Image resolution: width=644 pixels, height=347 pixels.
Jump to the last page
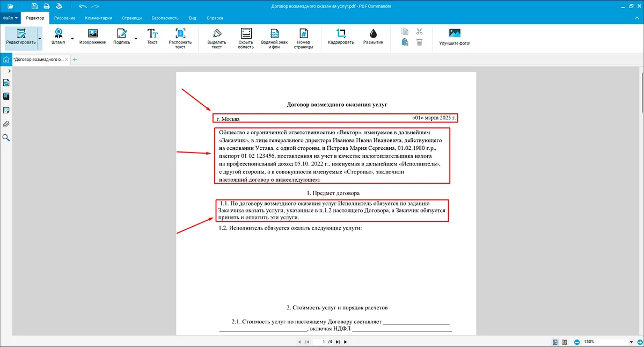(x=338, y=342)
